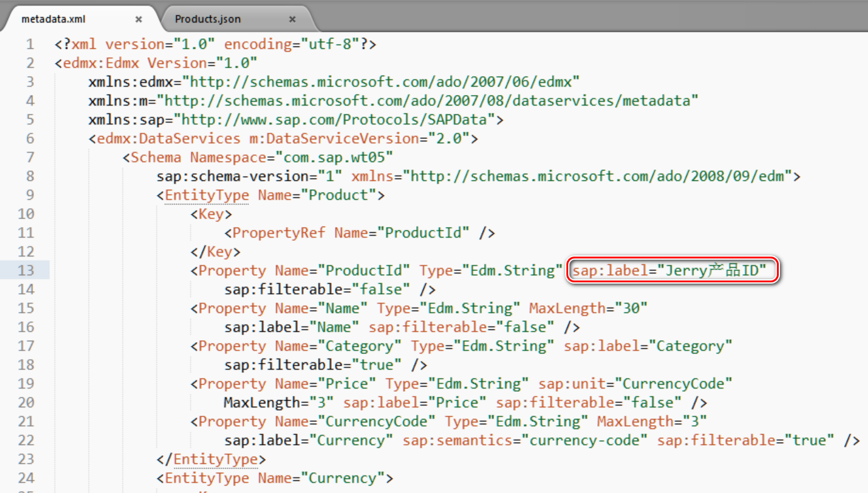Viewport: 868px width, 493px height.
Task: Click PropertyRef tag on line 11
Action: (279, 233)
